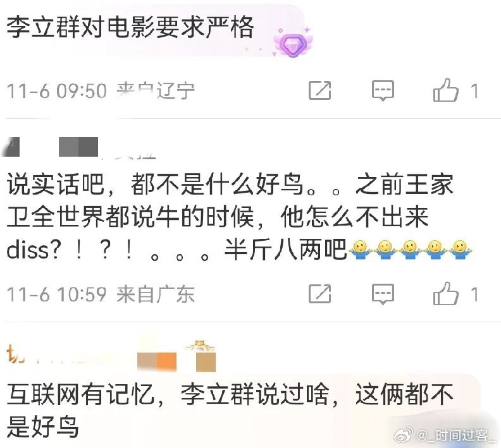Click the 来自广东 location label
501x448 pixels.
(x=156, y=294)
